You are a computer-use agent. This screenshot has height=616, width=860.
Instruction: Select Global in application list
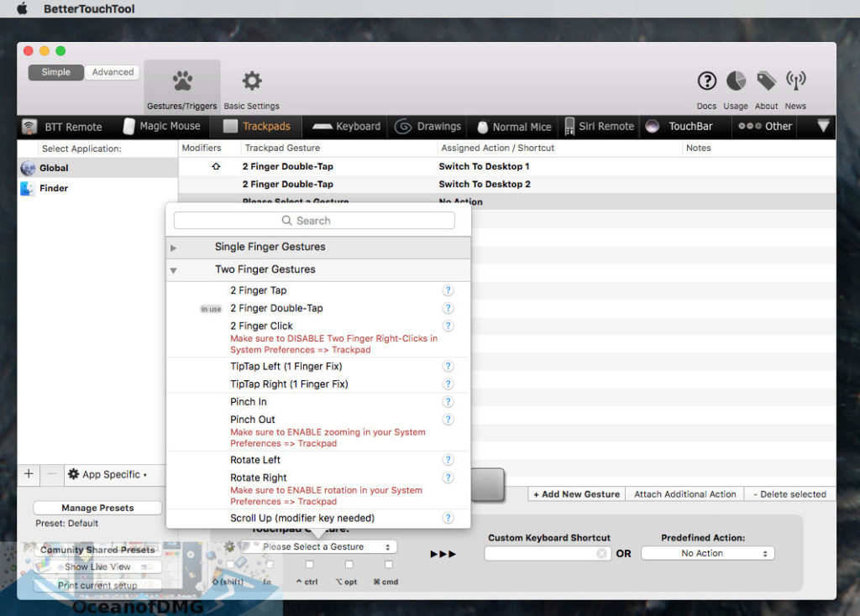[x=97, y=168]
